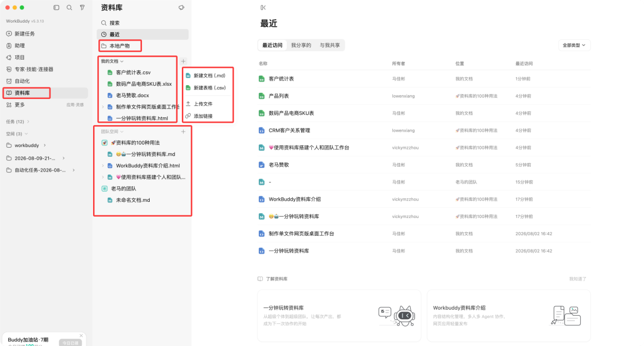Screen dimensions: 644x346
Task: Open 老马赞歌.docx
Action: 132,95
